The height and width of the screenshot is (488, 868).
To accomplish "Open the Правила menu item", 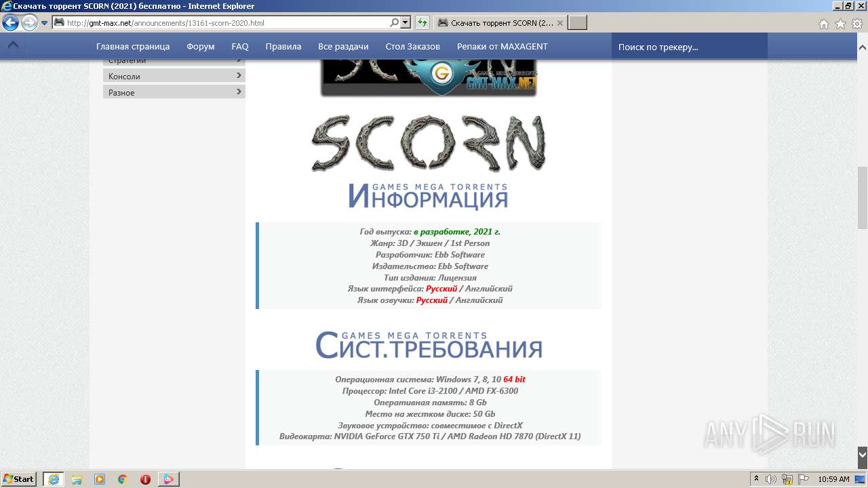I will pyautogui.click(x=283, y=47).
